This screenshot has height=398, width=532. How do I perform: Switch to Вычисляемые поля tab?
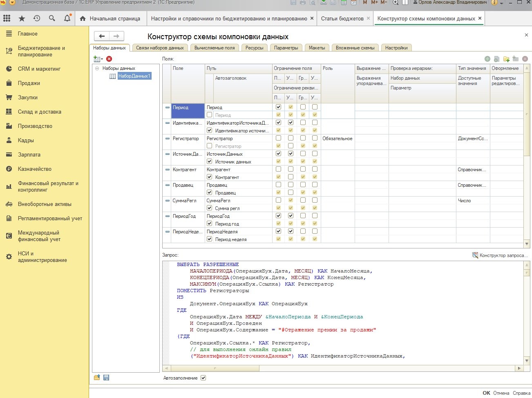click(215, 48)
